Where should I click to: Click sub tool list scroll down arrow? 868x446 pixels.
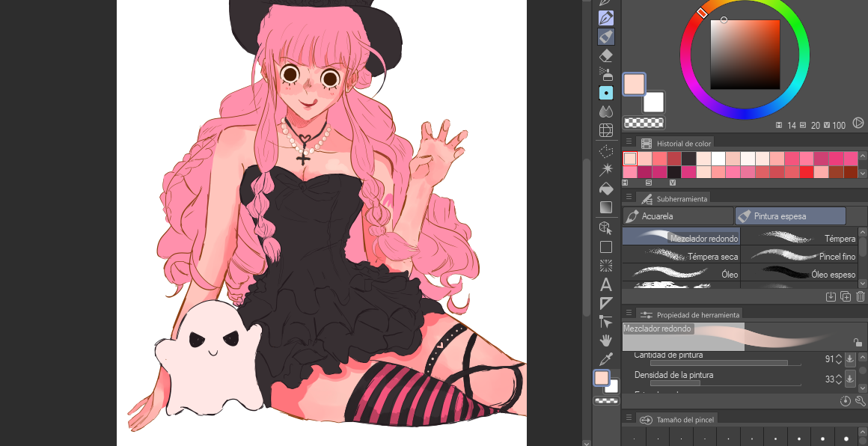(x=863, y=283)
